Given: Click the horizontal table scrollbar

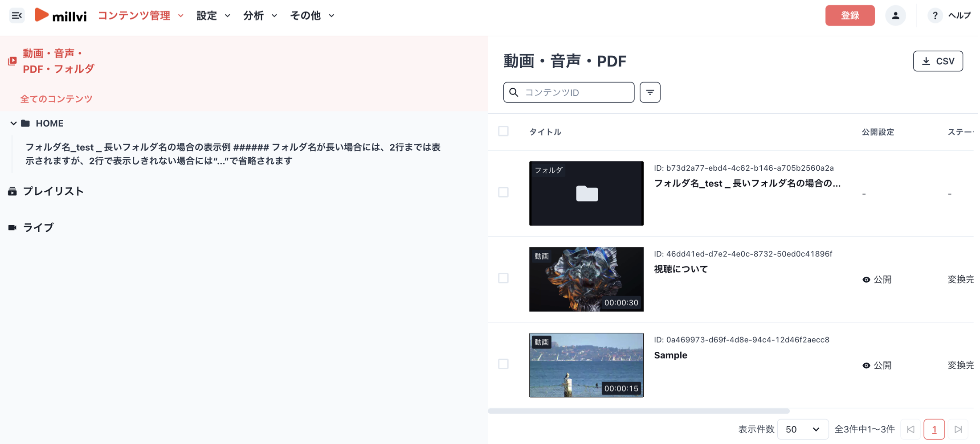Looking at the screenshot, I should coord(639,411).
